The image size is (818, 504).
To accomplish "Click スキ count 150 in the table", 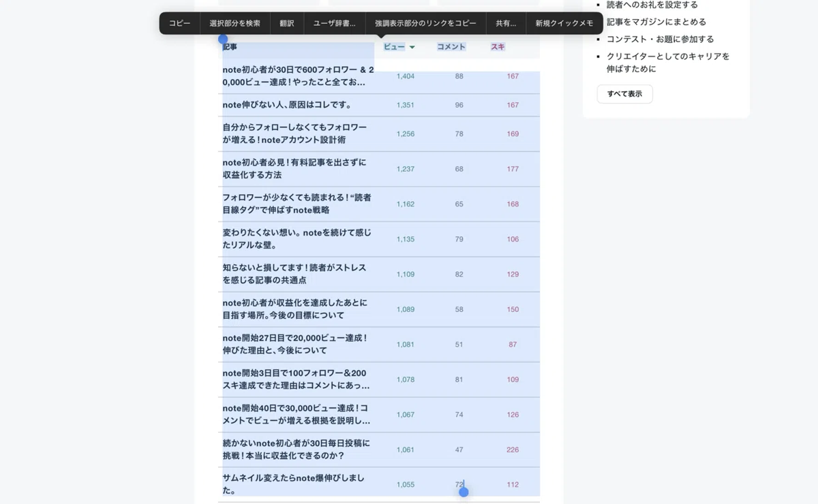I will click(513, 309).
